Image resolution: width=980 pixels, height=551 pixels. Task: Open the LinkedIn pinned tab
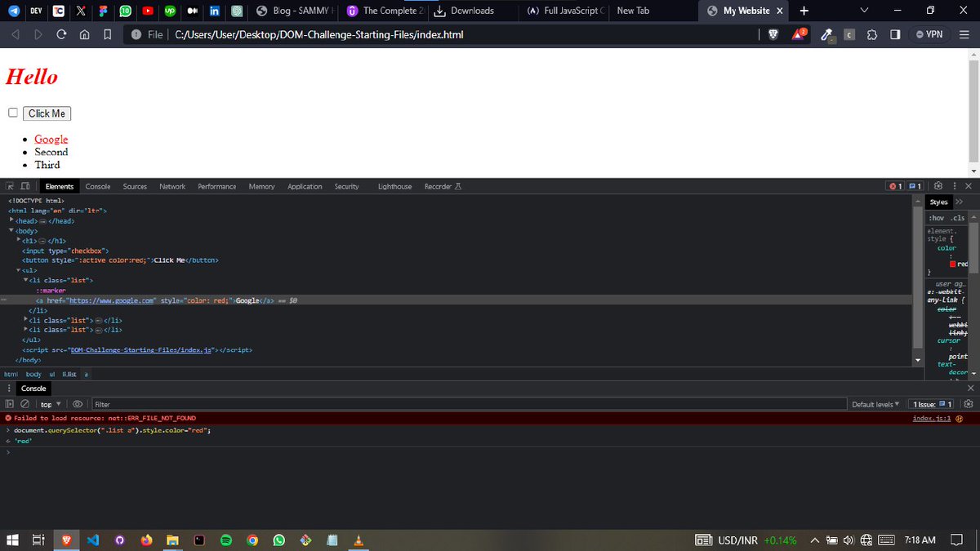click(214, 11)
